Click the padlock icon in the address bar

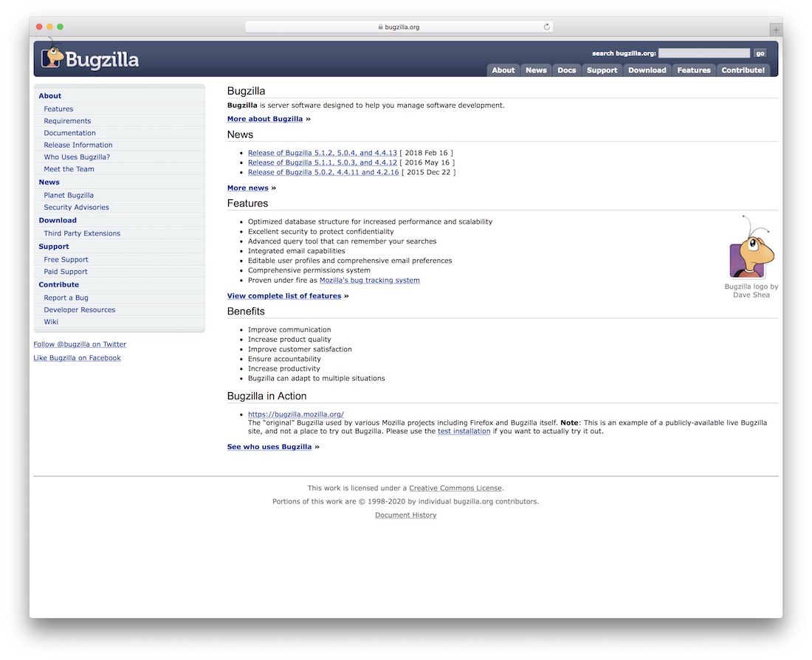[380, 27]
